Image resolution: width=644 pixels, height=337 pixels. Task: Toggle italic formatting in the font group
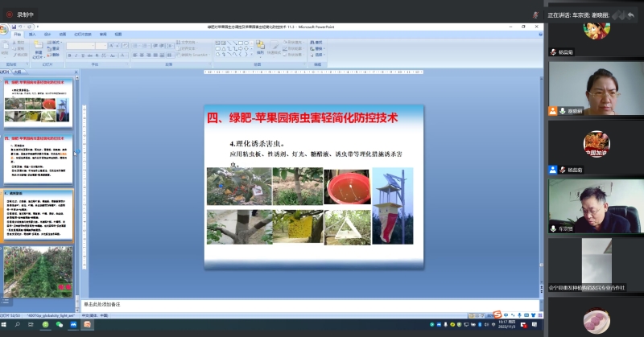[76, 55]
